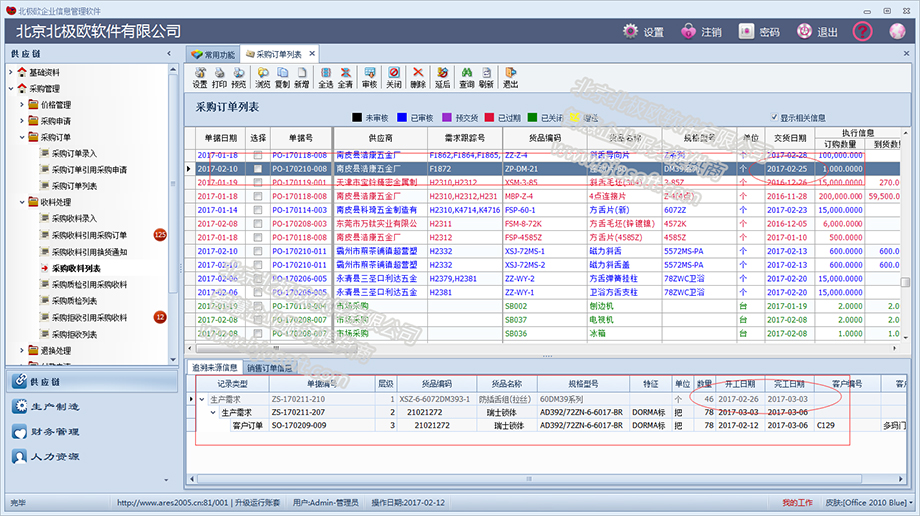Screen dimensions: 920x516
Task: Click the 12 badge on 采购拒收引用采购收料
Action: (160, 317)
